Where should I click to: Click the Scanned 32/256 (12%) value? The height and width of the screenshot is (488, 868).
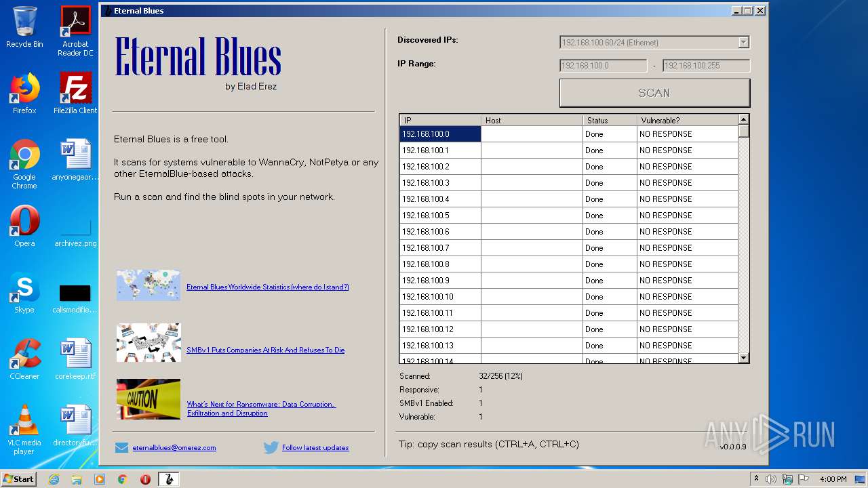pyautogui.click(x=500, y=376)
